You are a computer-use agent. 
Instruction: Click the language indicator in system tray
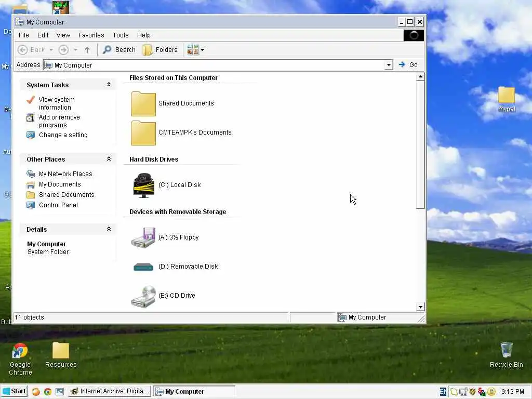(443, 392)
